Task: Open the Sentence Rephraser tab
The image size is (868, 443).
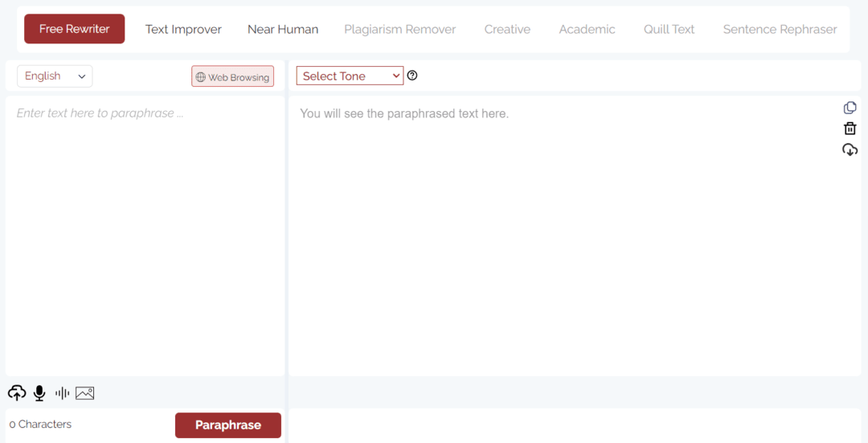Action: click(780, 30)
